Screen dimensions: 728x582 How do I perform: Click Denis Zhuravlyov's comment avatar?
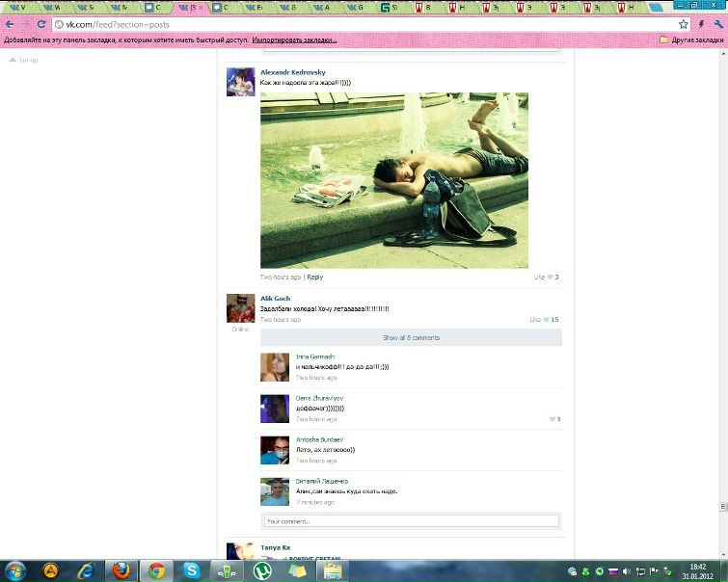click(x=275, y=409)
